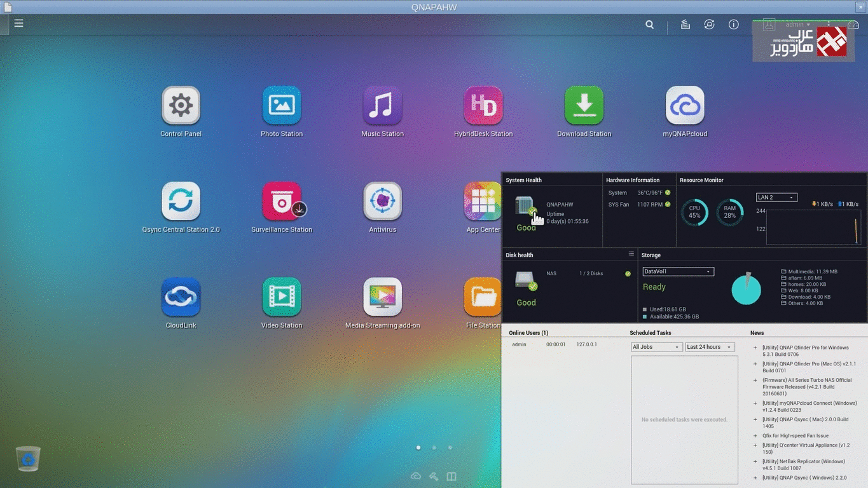The height and width of the screenshot is (488, 868).
Task: Open the Resource Monitor panel header
Action: coord(701,180)
